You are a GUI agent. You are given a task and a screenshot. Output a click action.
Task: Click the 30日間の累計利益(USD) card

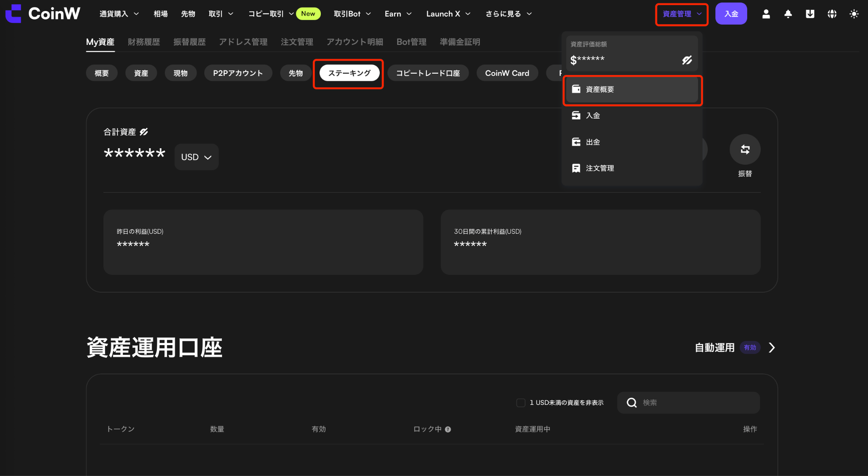pos(601,242)
